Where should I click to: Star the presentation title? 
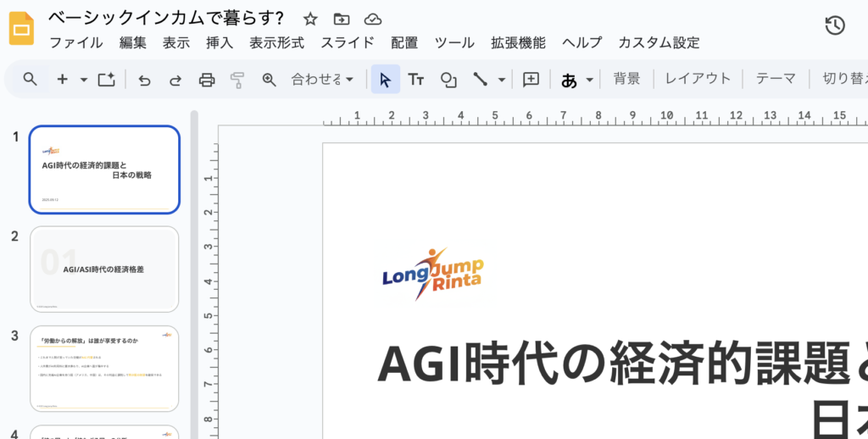click(x=310, y=19)
